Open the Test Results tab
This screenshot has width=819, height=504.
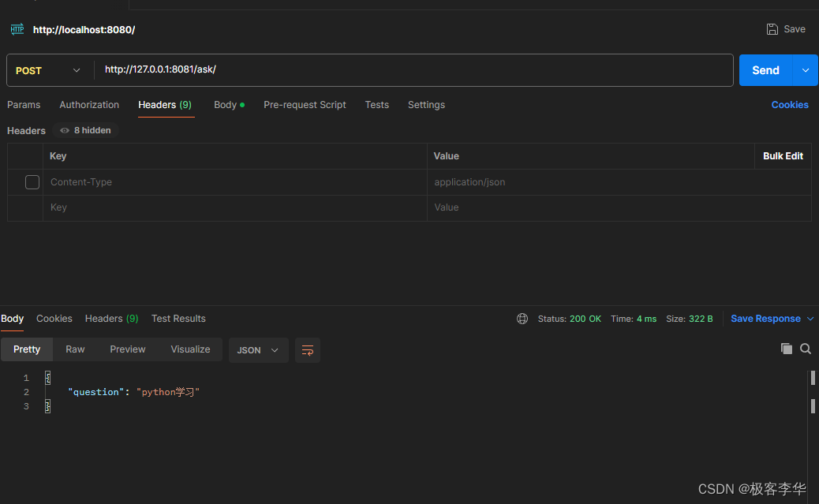click(x=178, y=319)
